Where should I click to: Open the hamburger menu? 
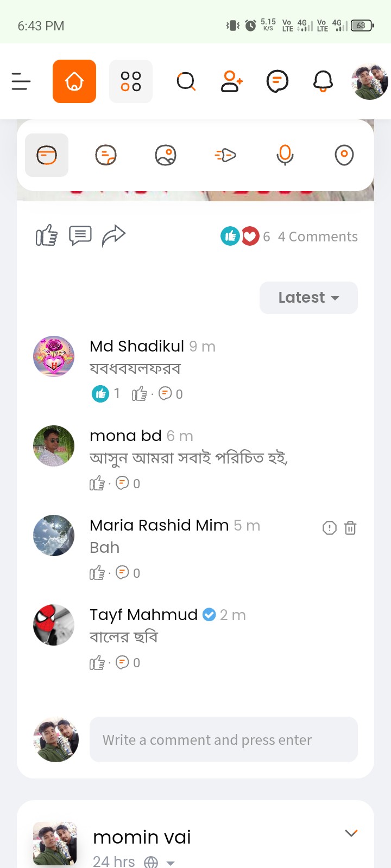pyautogui.click(x=21, y=81)
